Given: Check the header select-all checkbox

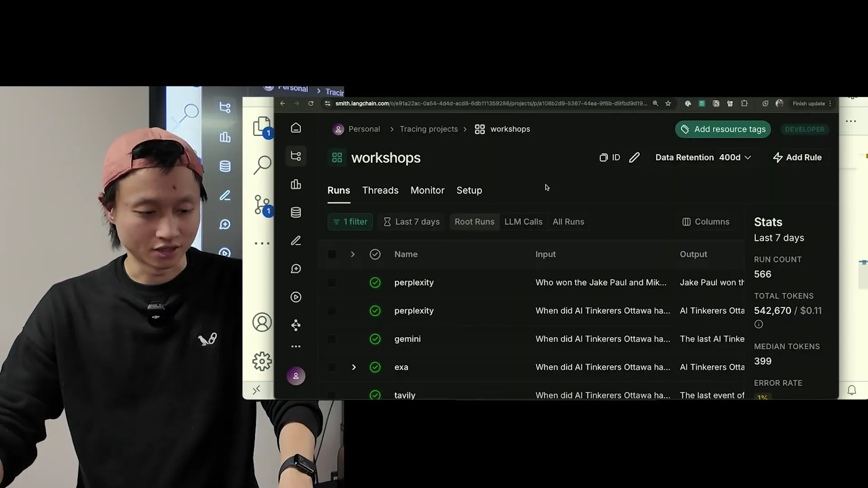Looking at the screenshot, I should [x=332, y=254].
